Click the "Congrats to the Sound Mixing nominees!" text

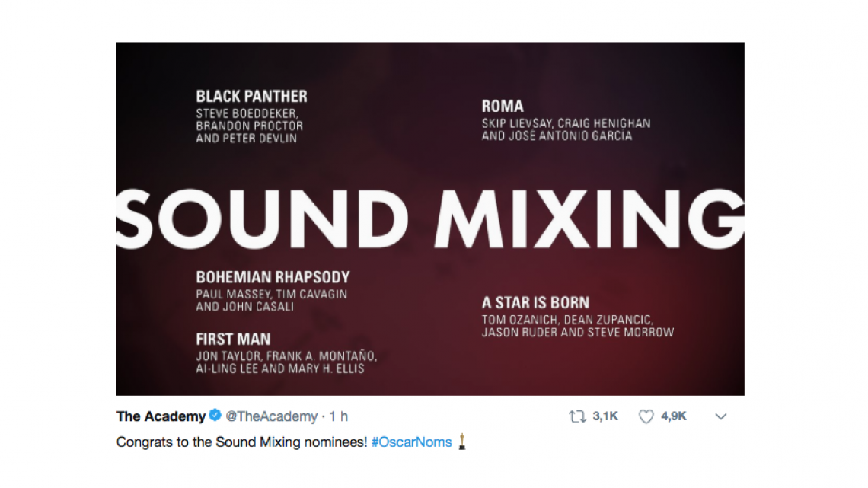(x=241, y=442)
